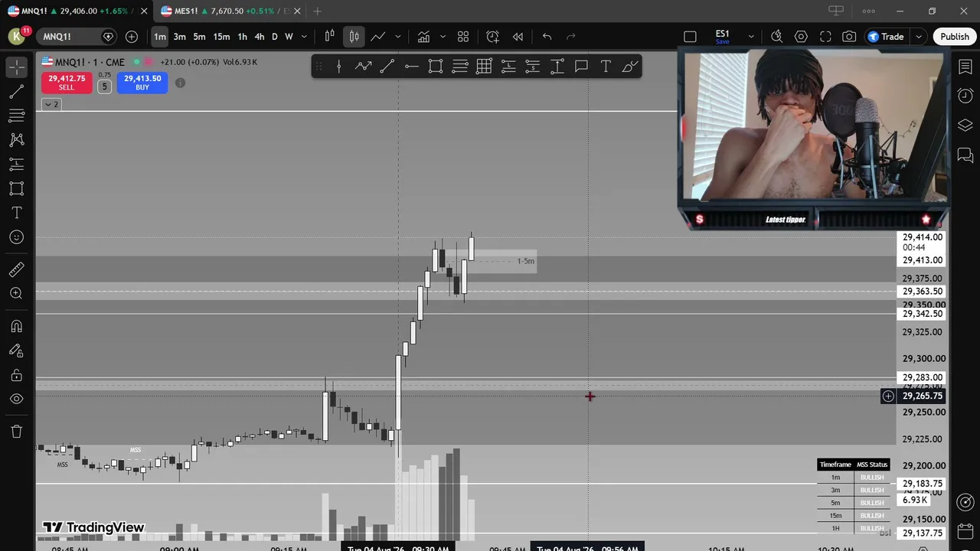Screen dimensions: 980x551
Task: Select the trend line tool in left sidebar
Action: (x=16, y=92)
